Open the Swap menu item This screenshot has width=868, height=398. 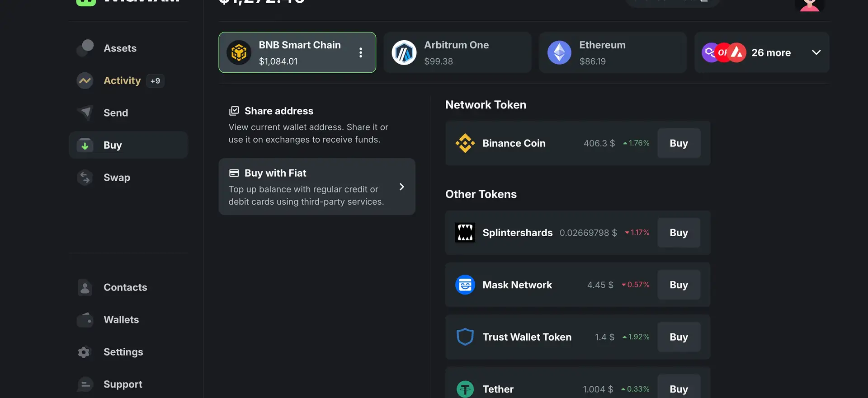(117, 178)
